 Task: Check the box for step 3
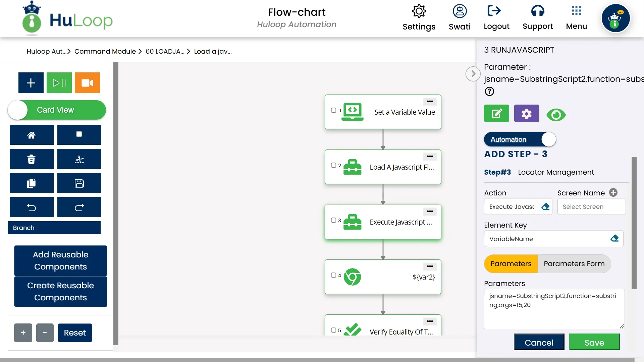333,220
